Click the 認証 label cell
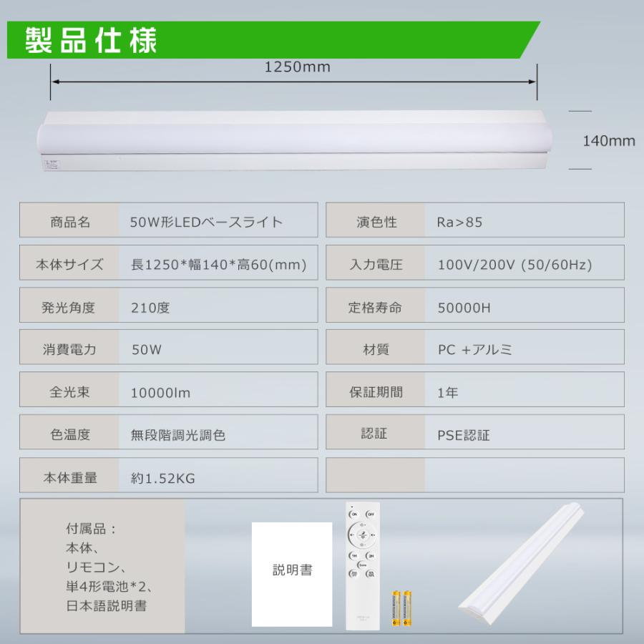 pos(376,432)
